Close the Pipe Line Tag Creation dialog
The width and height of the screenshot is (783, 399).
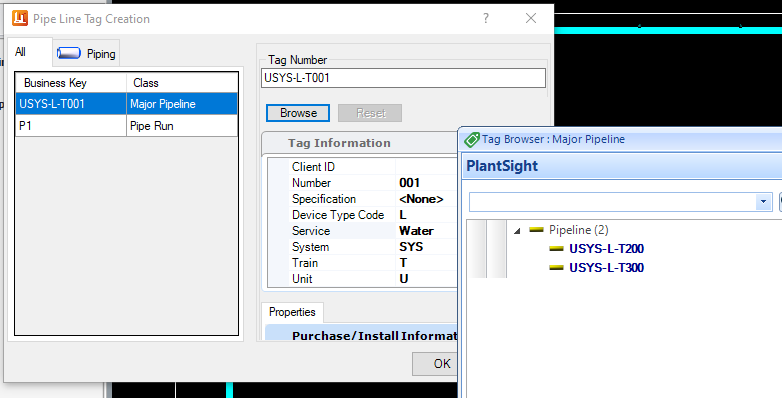coord(531,18)
